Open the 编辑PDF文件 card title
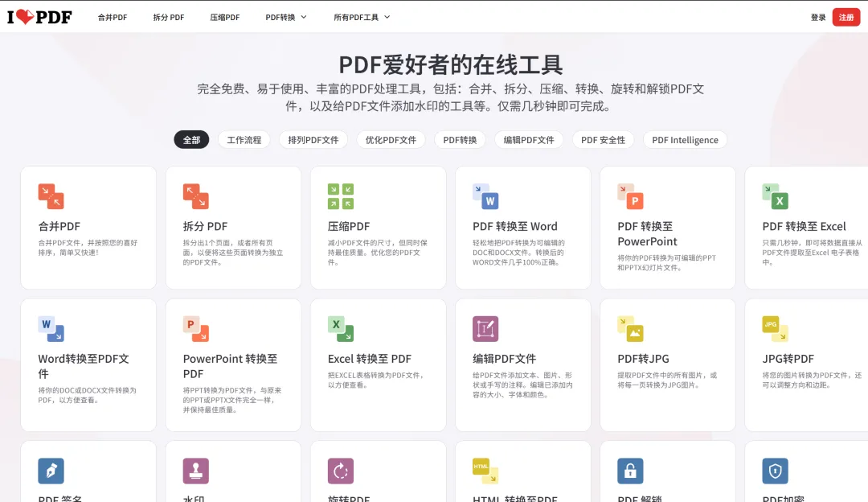The height and width of the screenshot is (502, 868). (x=504, y=359)
